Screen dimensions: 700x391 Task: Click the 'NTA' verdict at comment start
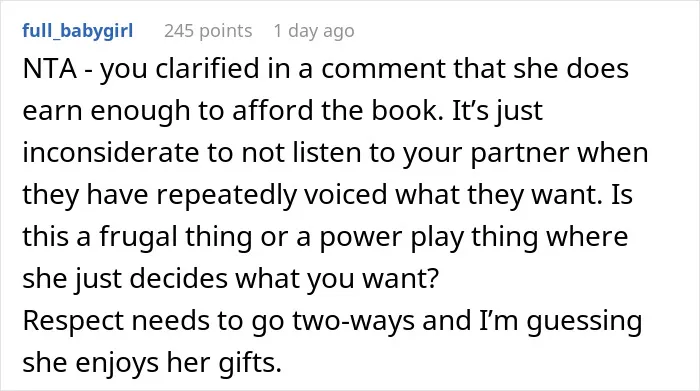tap(50, 69)
